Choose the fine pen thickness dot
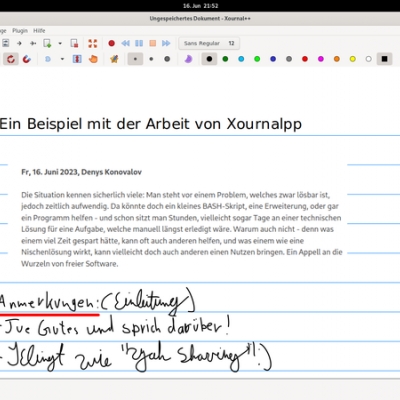400x400 pixels. pos(135,59)
